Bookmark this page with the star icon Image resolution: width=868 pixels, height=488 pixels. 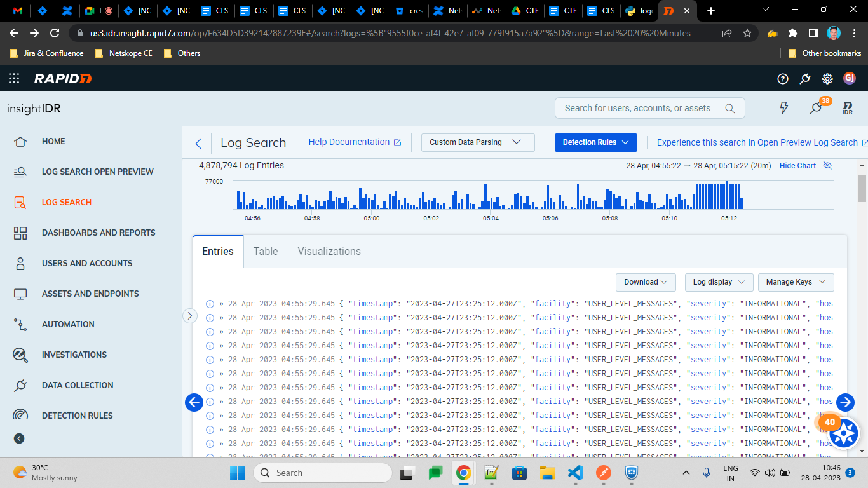(x=747, y=33)
